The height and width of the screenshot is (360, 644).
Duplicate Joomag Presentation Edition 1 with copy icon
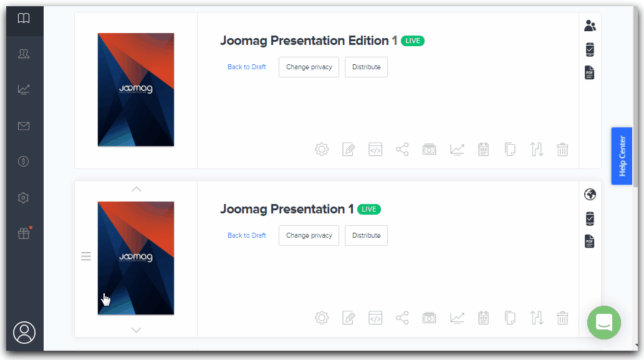coord(510,149)
